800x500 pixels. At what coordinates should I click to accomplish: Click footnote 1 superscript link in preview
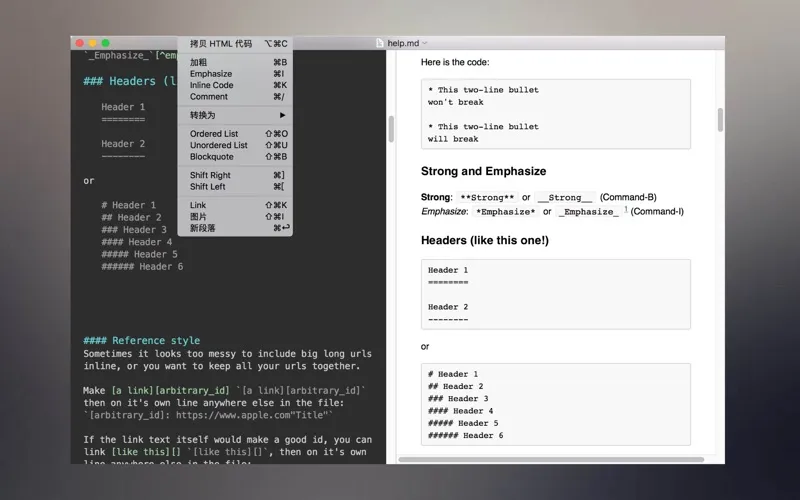(x=626, y=209)
